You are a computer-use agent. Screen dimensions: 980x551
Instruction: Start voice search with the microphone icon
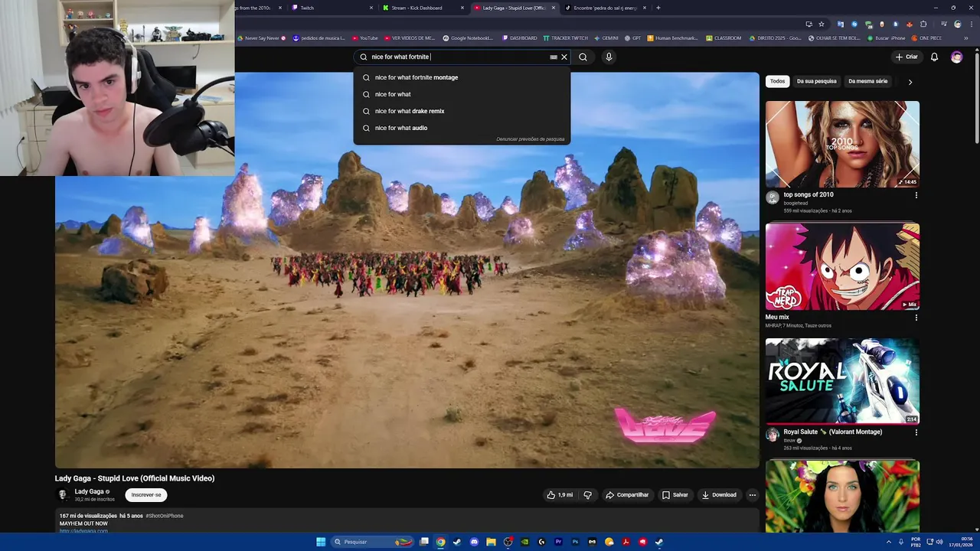(x=609, y=57)
